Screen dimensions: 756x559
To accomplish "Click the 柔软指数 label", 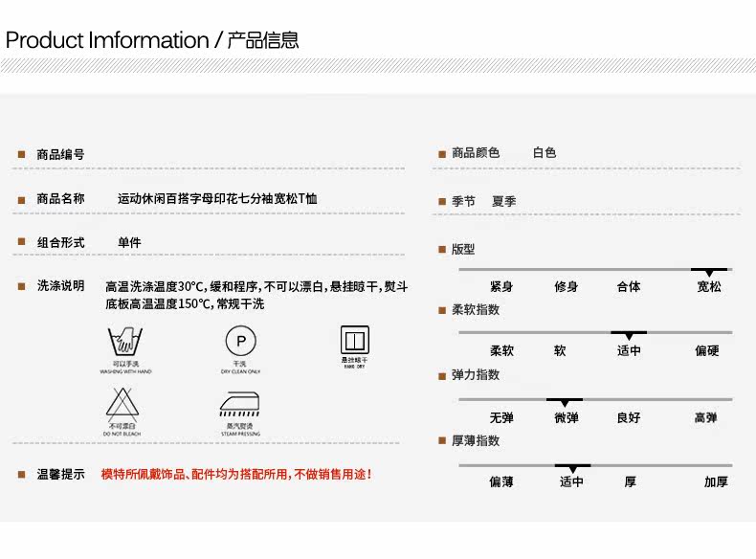I will (476, 309).
